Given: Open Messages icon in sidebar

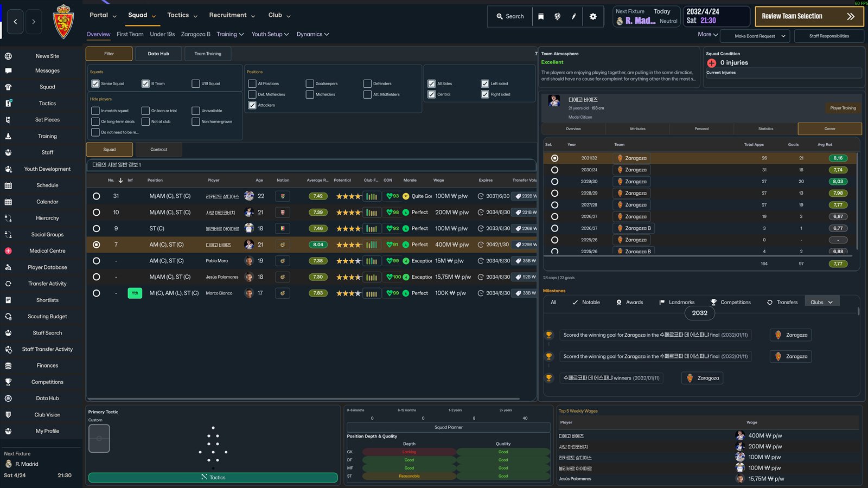Looking at the screenshot, I should pos(8,70).
